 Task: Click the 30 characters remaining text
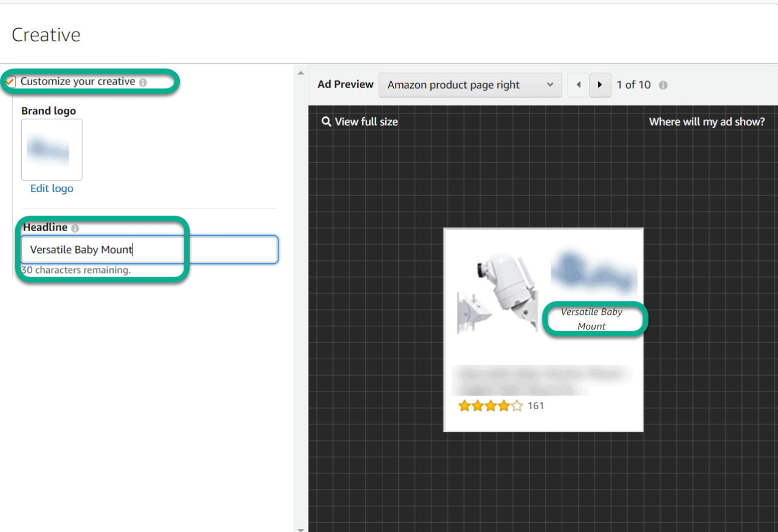click(76, 270)
